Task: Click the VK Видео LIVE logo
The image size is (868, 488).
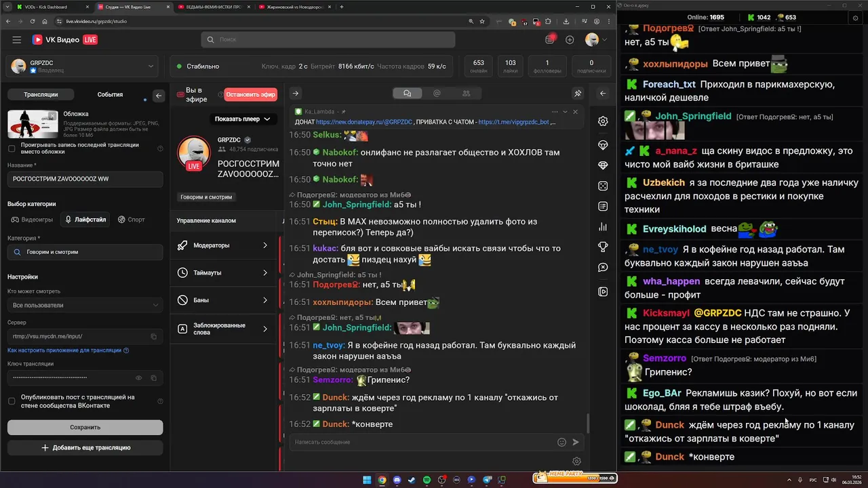Action: pyautogui.click(x=65, y=40)
